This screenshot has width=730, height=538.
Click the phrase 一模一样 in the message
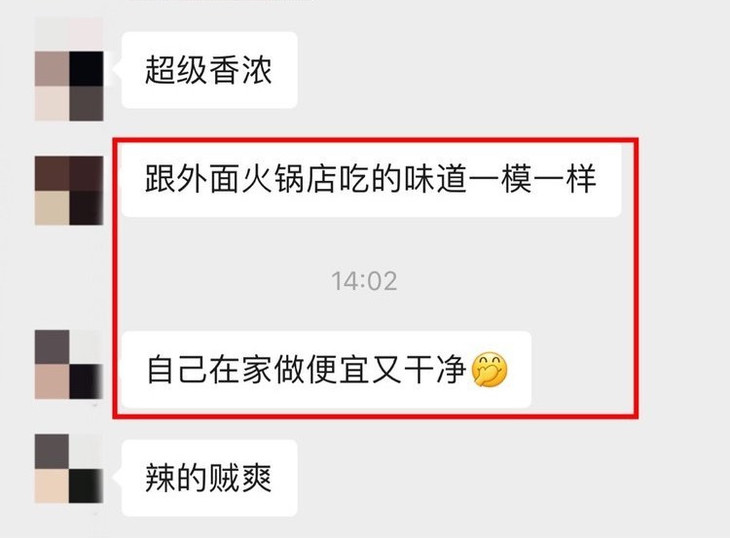[533, 179]
